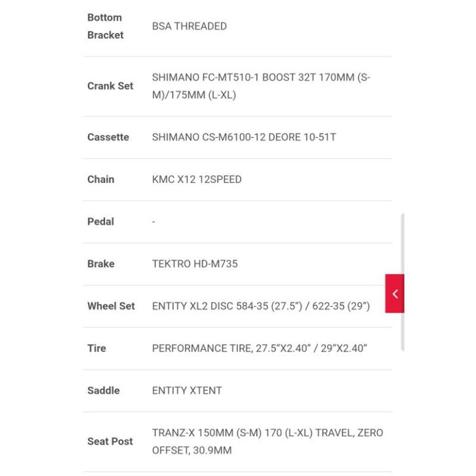Click the Shimano CS-M6100-12 Deore value

pyautogui.click(x=244, y=137)
